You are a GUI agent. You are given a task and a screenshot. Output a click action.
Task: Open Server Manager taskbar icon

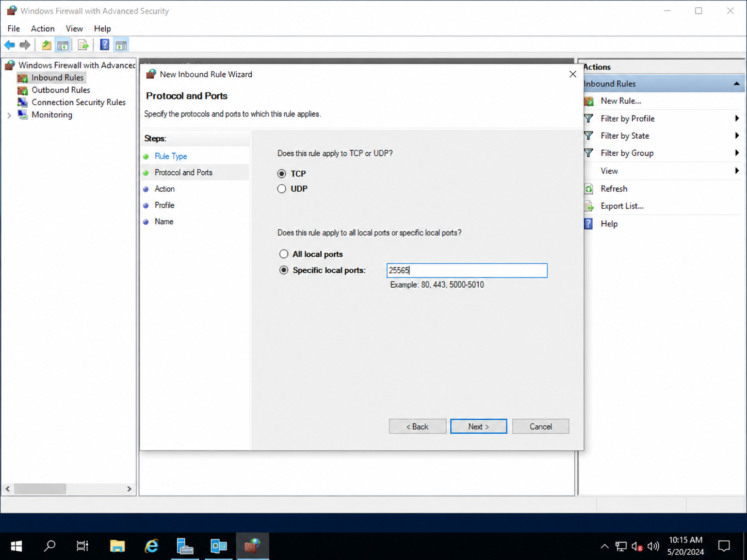click(x=185, y=546)
